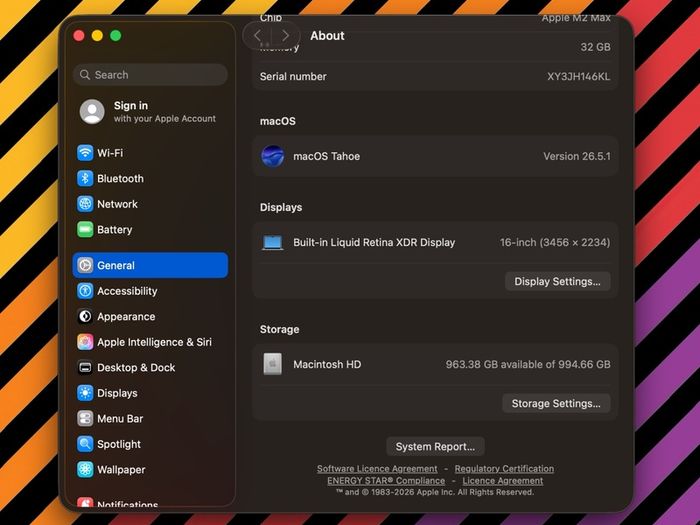Zoom window with green button
Image resolution: width=700 pixels, height=525 pixels.
coord(116,36)
